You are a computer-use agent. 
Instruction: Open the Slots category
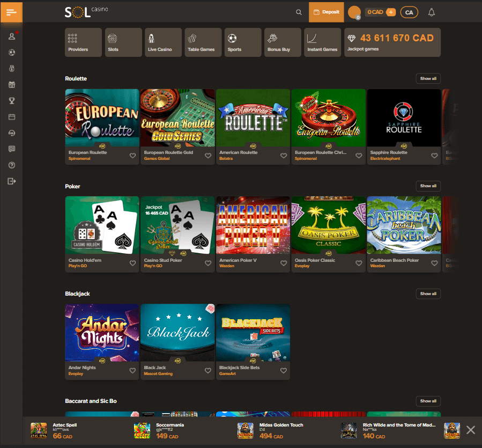tap(123, 42)
